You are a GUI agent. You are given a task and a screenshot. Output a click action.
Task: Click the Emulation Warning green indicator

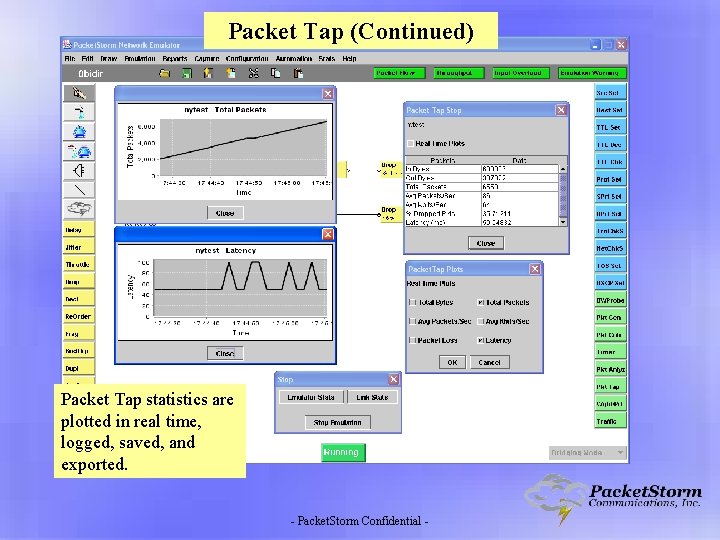[x=592, y=73]
